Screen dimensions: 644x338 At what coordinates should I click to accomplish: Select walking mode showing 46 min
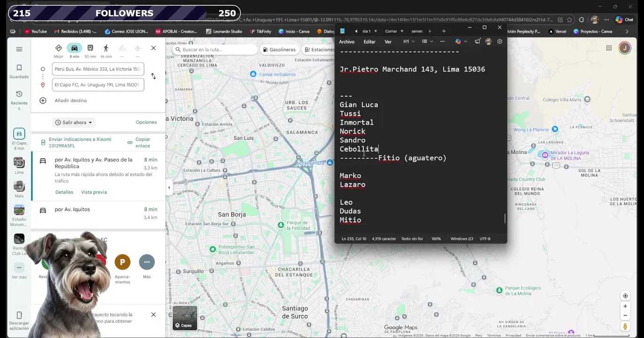(x=106, y=51)
